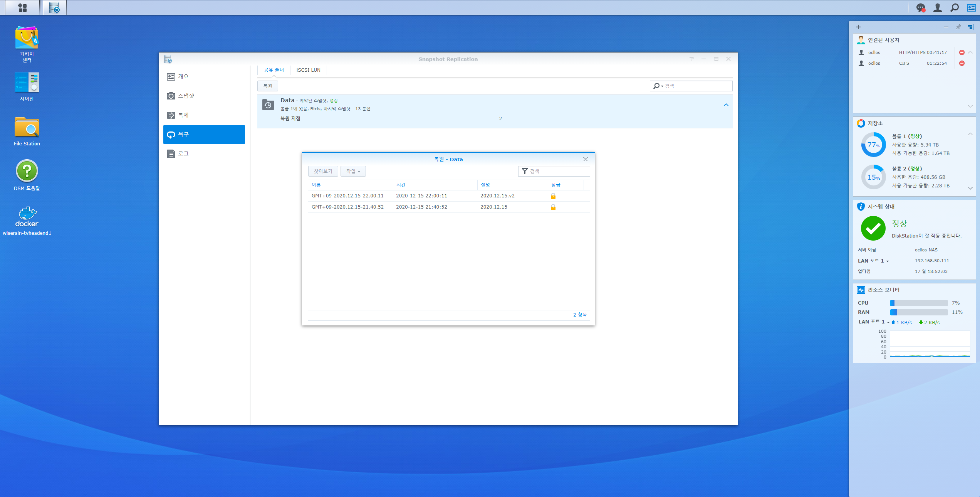Click the snapshot filter search field
Viewport: 980px width, 497px height.
click(x=558, y=171)
